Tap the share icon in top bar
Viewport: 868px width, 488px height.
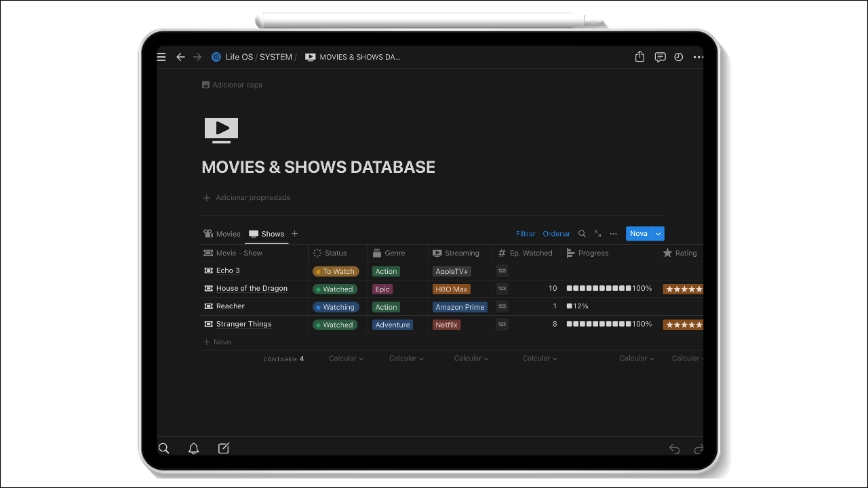coord(639,57)
